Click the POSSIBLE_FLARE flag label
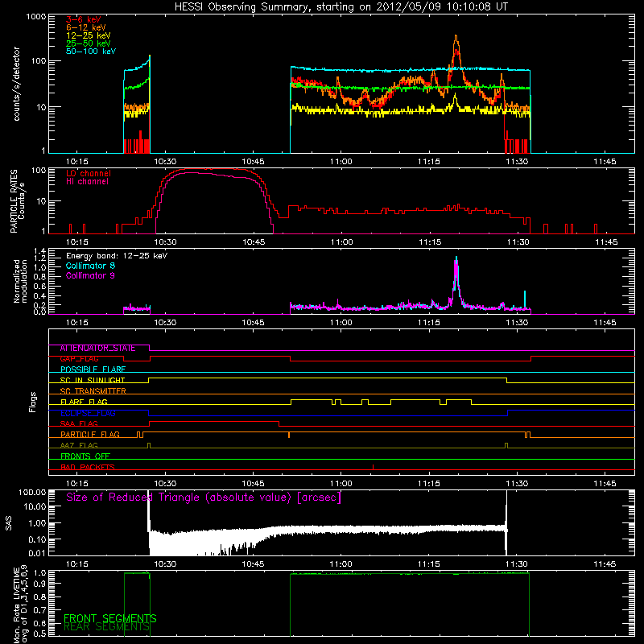This screenshot has width=644, height=644. pos(93,369)
